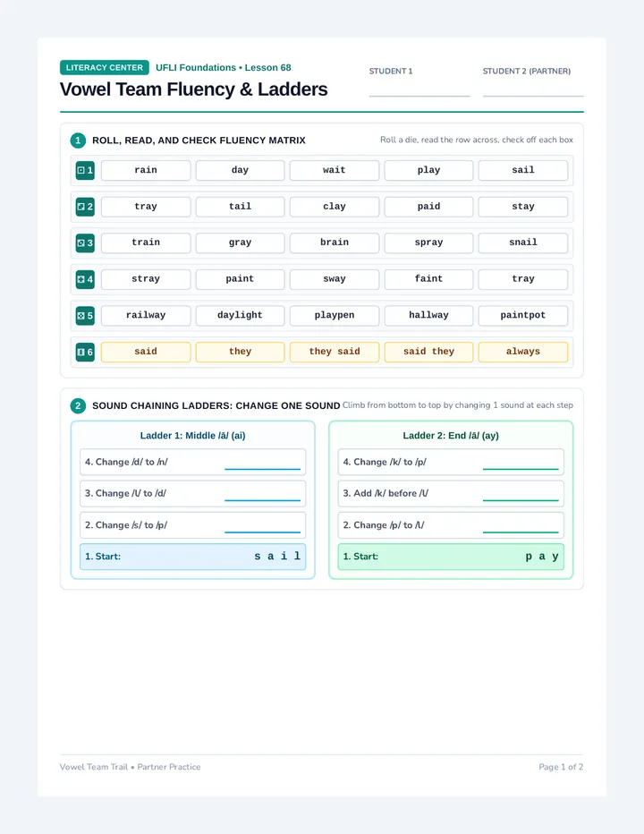Check off the word box 'day'
The width and height of the screenshot is (644, 834).
click(240, 170)
